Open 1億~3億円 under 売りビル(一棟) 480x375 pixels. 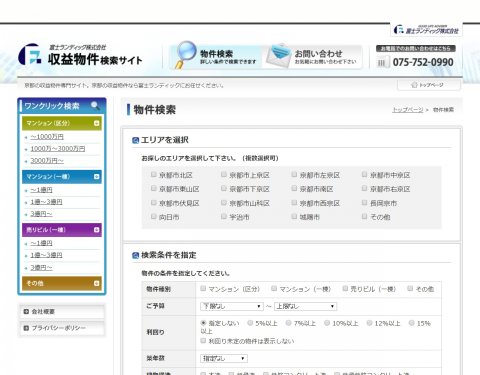46,255
